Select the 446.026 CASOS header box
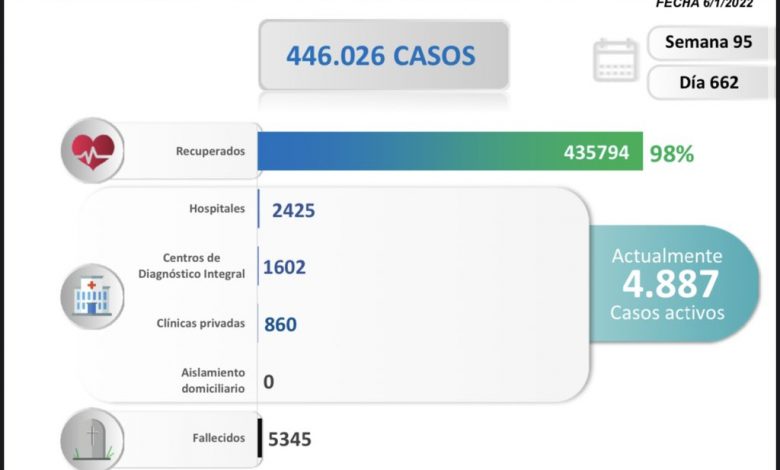 tap(383, 55)
